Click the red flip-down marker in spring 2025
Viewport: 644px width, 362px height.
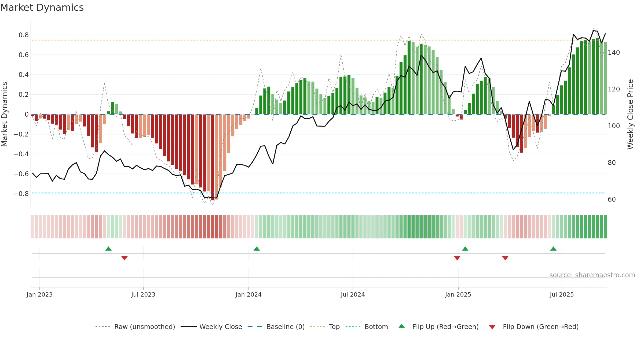click(x=505, y=258)
